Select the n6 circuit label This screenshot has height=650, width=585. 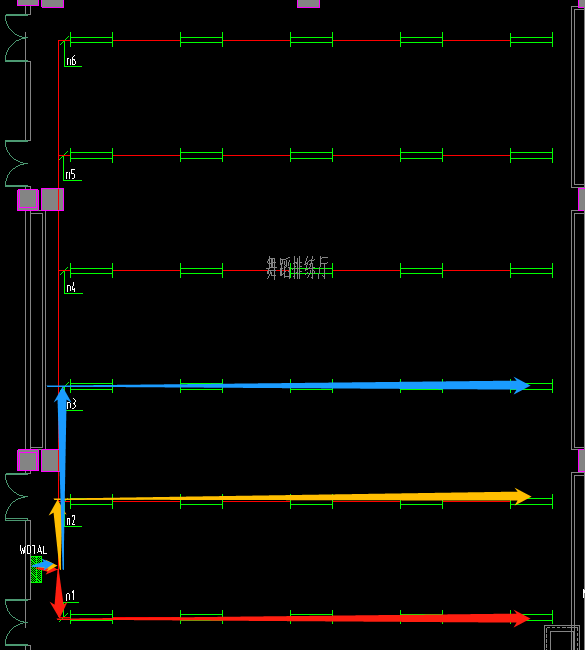(x=71, y=61)
